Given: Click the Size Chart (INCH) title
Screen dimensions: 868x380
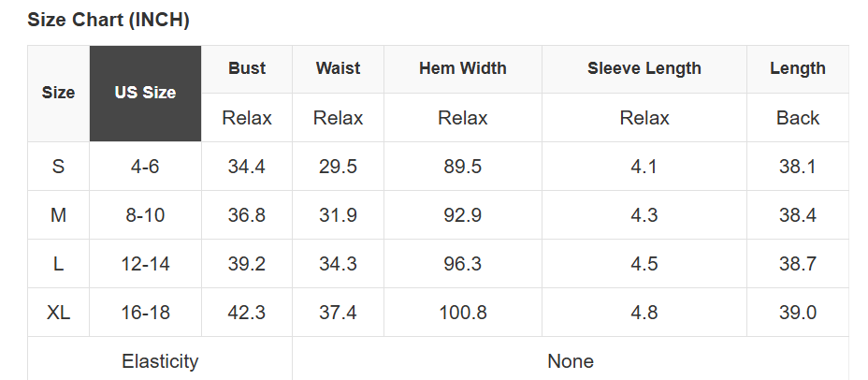Looking at the screenshot, I should [108, 20].
